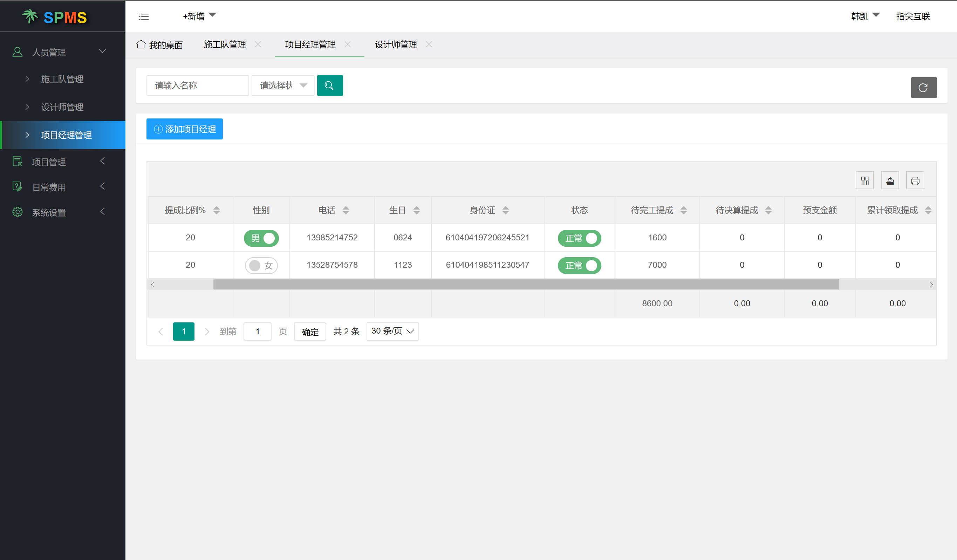
Task: Click the refresh button
Action: (x=923, y=88)
